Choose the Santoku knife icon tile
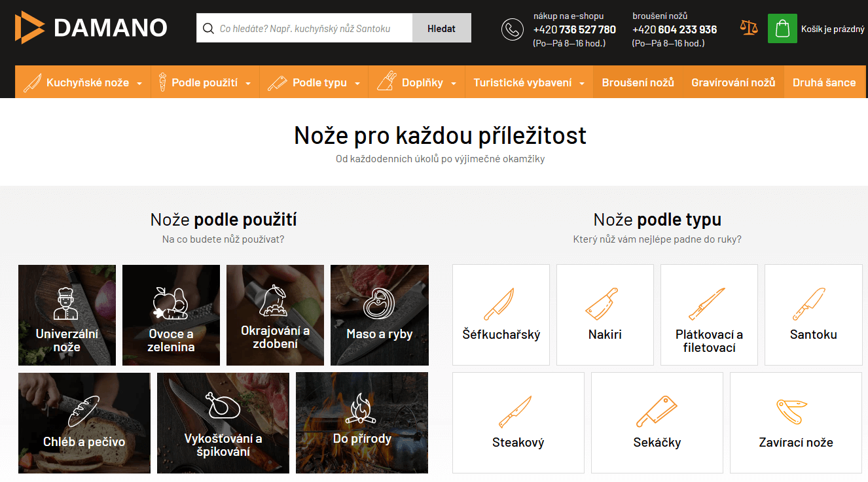The width and height of the screenshot is (868, 482). pyautogui.click(x=813, y=315)
